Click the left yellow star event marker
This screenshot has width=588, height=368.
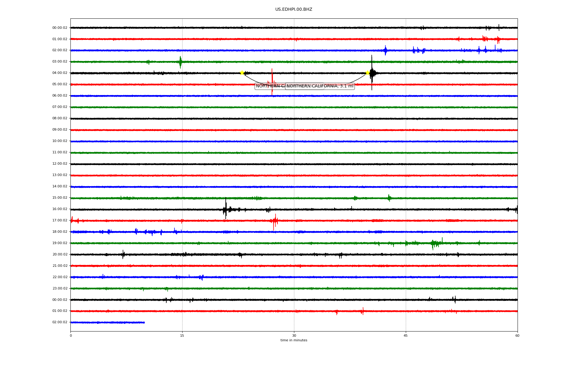(x=242, y=73)
